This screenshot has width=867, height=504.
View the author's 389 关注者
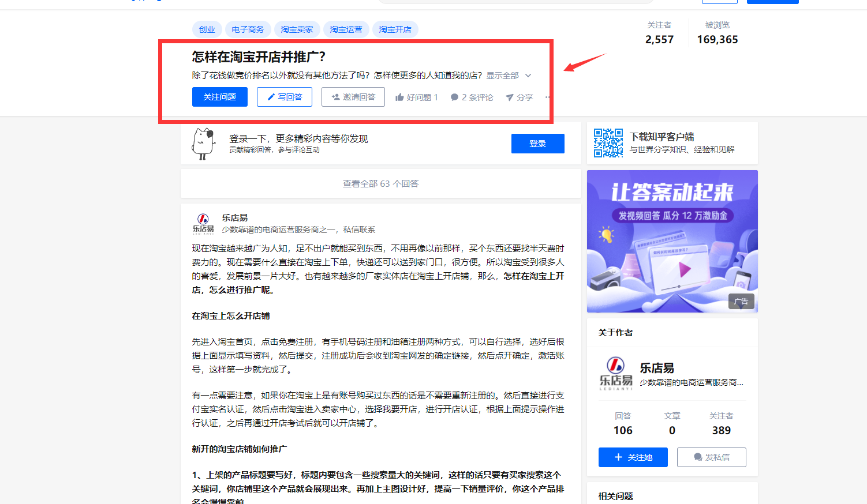coord(721,424)
